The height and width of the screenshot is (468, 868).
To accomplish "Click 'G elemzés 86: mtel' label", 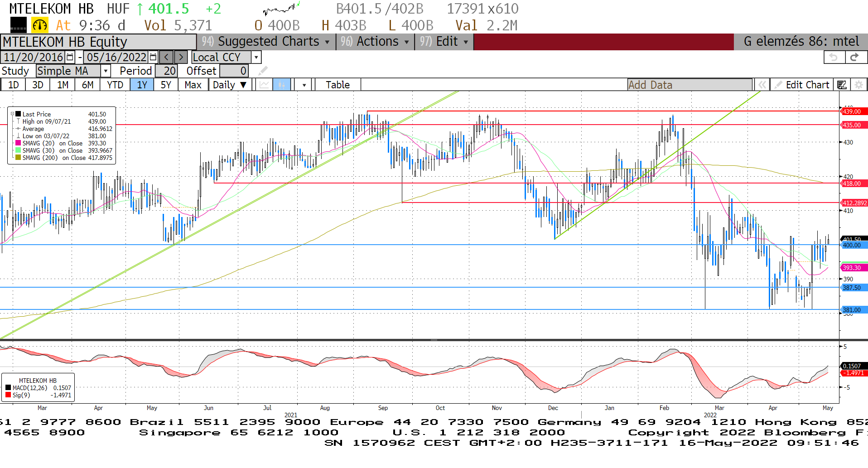I will click(x=801, y=42).
